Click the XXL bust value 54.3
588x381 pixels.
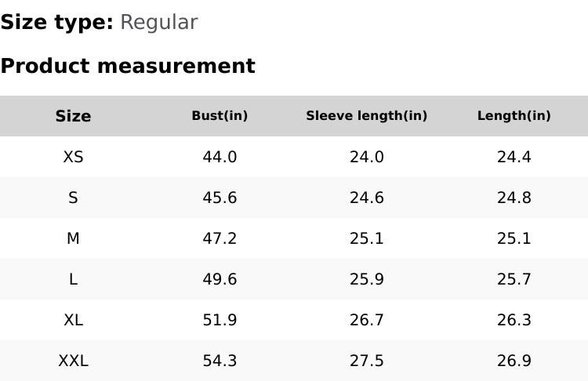click(x=220, y=361)
